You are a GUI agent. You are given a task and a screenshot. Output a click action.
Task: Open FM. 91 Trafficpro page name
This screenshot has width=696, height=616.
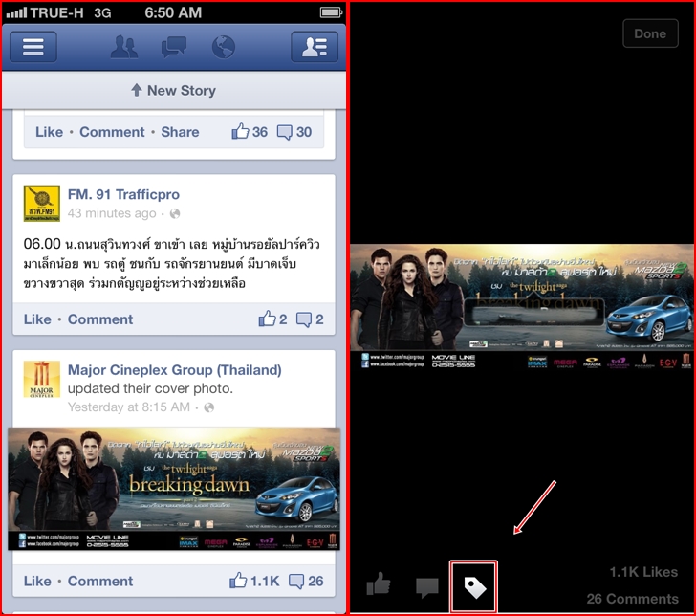pyautogui.click(x=123, y=194)
